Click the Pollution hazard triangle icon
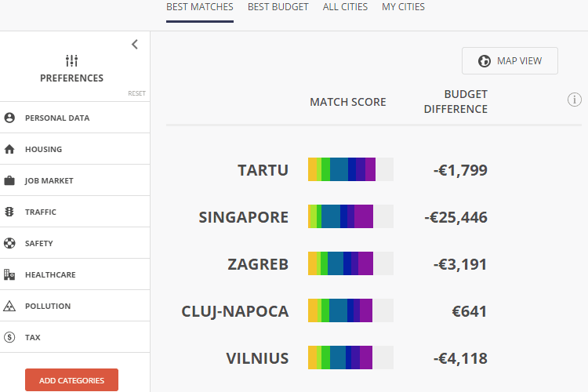The width and height of the screenshot is (588, 392). click(x=9, y=306)
